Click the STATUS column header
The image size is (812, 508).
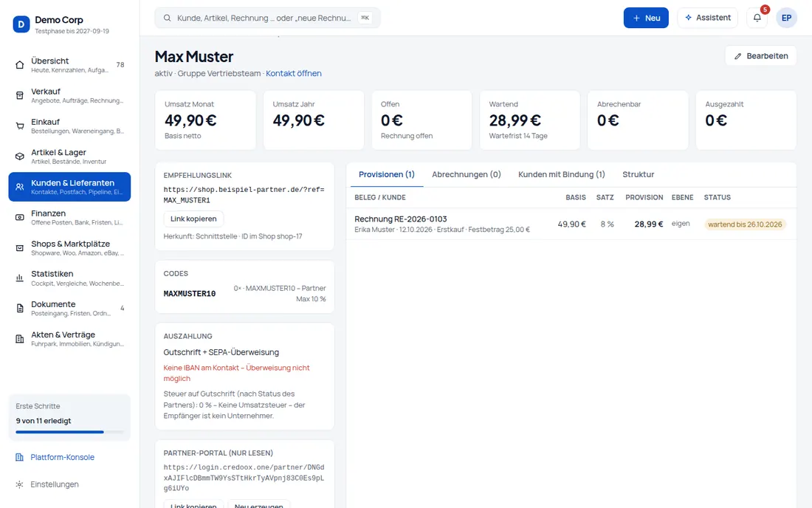[x=718, y=197]
